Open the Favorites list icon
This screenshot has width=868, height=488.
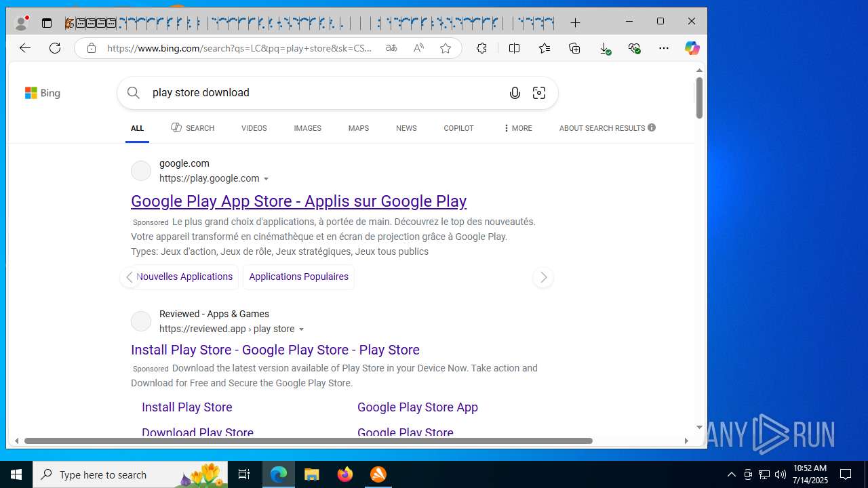point(544,48)
